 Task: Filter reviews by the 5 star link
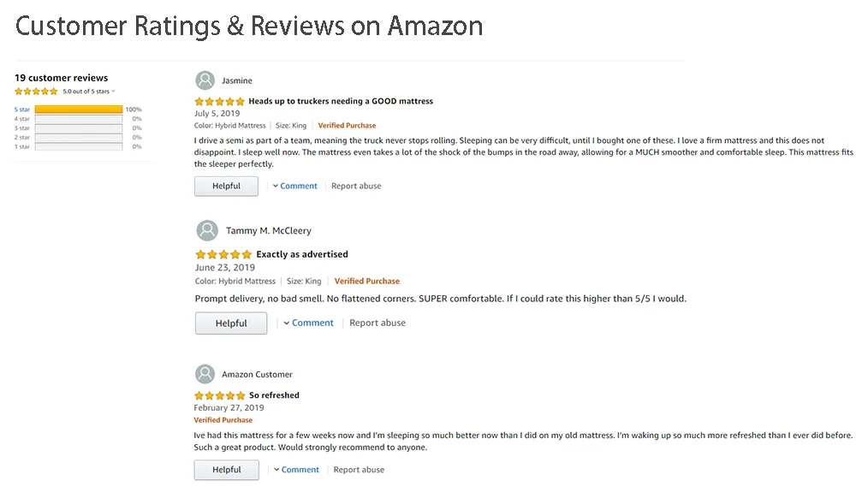pos(22,110)
